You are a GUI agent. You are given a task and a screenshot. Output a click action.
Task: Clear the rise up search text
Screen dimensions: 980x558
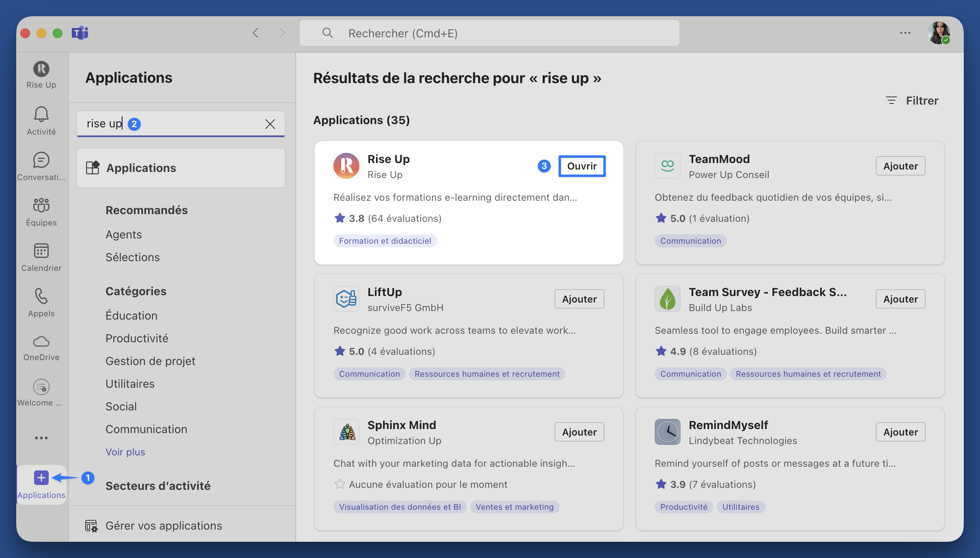(270, 124)
